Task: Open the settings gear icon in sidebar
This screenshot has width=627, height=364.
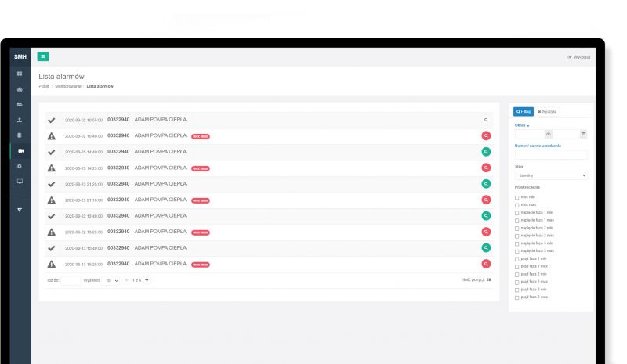Action: [x=20, y=166]
